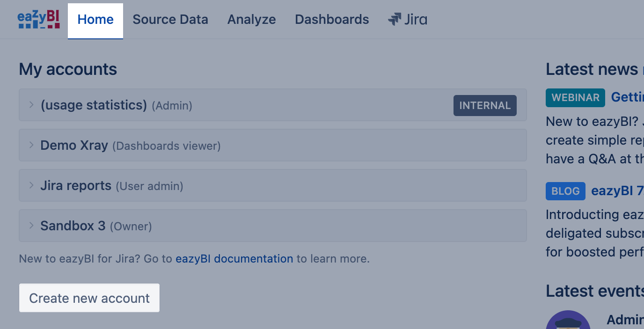Open the eazyBI blog post headline

(618, 191)
